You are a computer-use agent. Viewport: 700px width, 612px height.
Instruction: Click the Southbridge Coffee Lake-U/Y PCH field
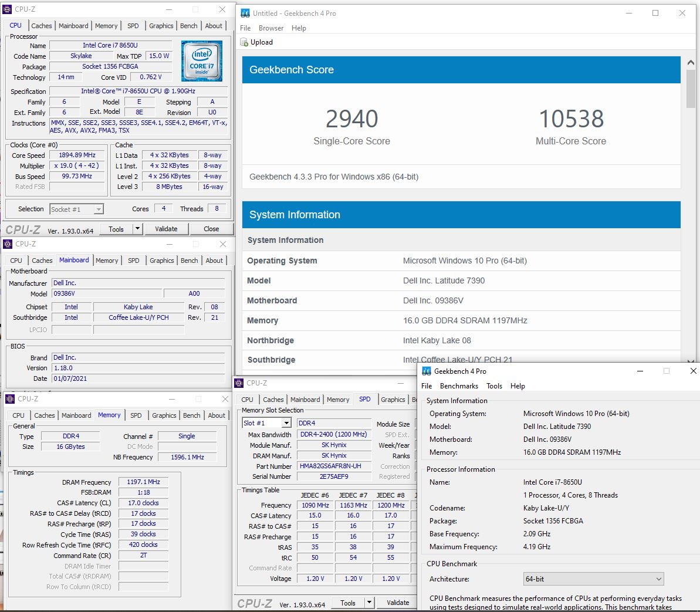[x=138, y=317]
